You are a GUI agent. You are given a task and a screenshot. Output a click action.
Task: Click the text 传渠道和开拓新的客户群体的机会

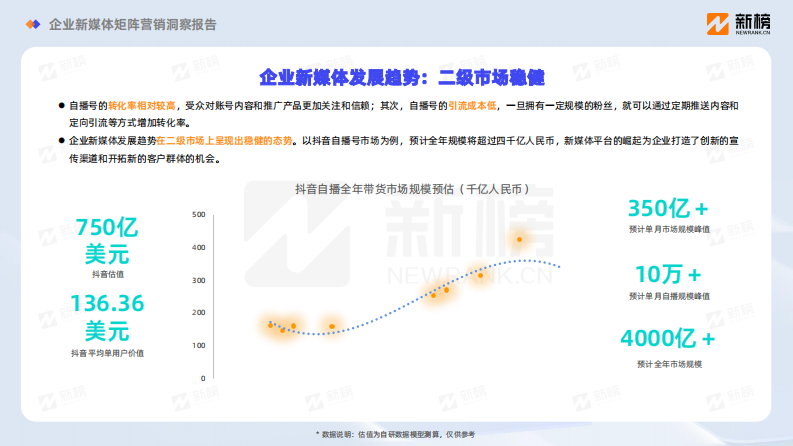tap(144, 159)
